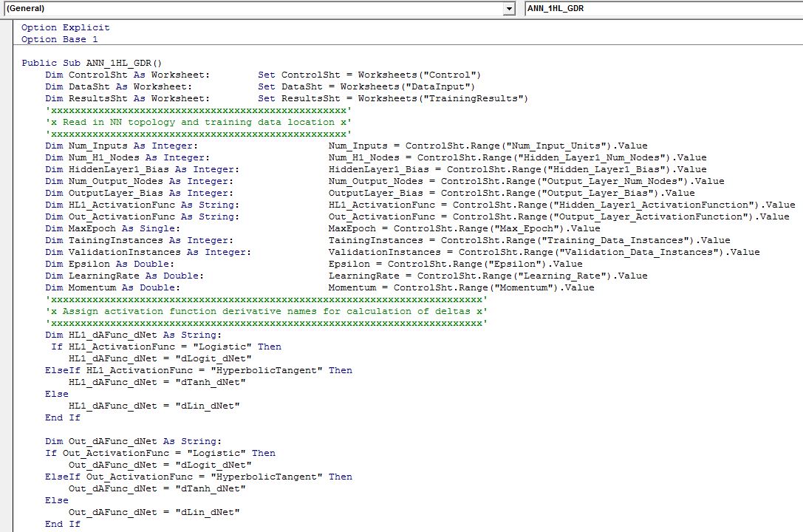Click the "Assign activation function derivative" comment
Image resolution: width=803 pixels, height=532 pixels.
(x=266, y=311)
